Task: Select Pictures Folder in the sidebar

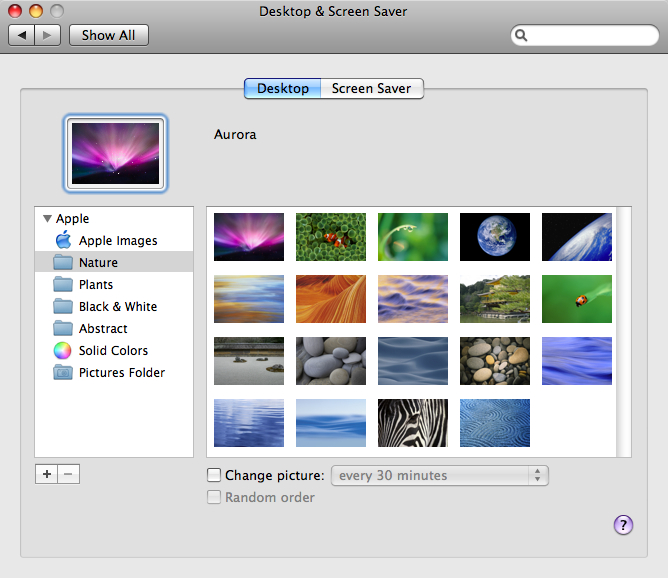Action: [114, 373]
